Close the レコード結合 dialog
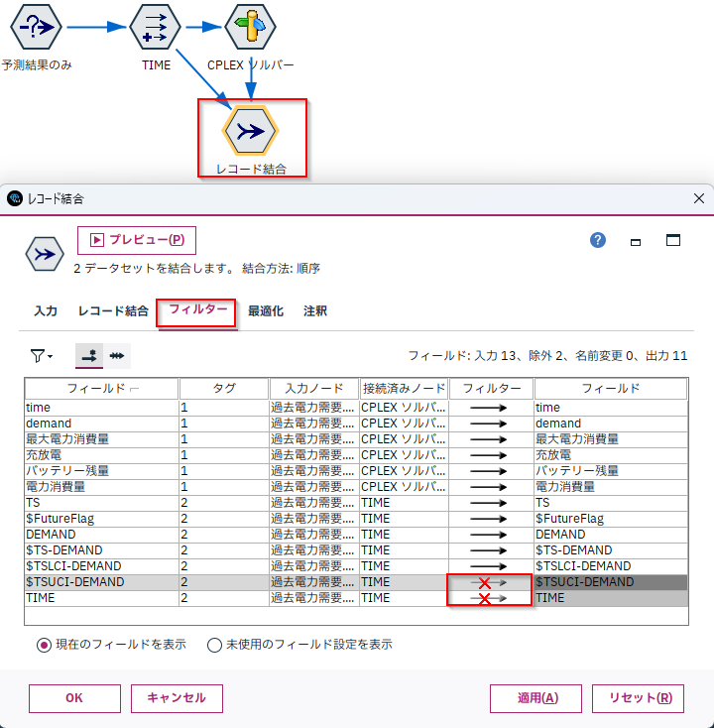The image size is (714, 728). pos(699,198)
